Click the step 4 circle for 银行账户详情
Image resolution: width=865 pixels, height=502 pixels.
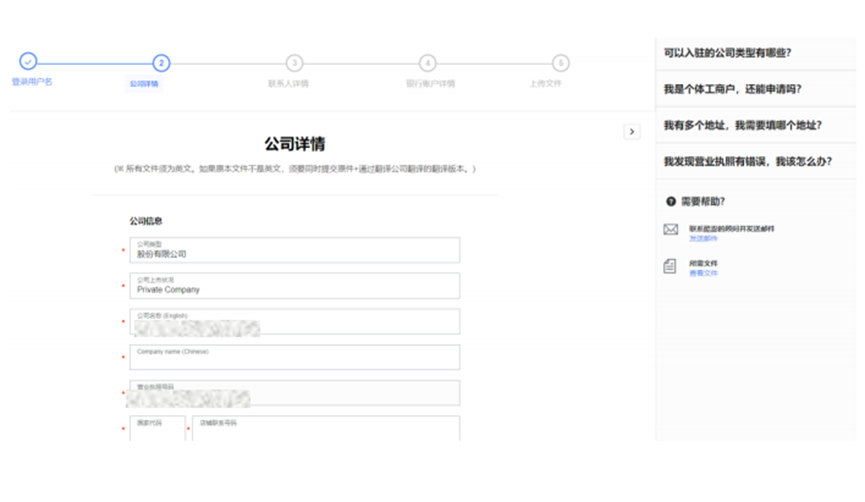pyautogui.click(x=428, y=63)
